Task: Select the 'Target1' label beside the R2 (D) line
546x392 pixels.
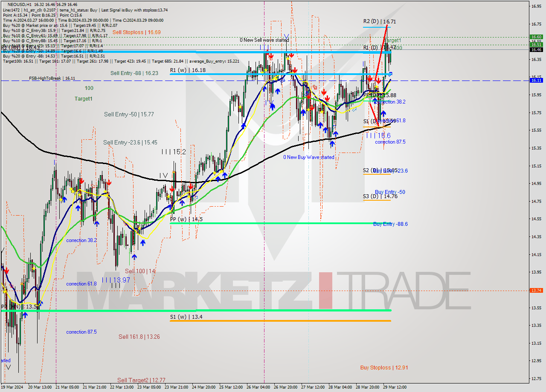Action: coord(392,40)
